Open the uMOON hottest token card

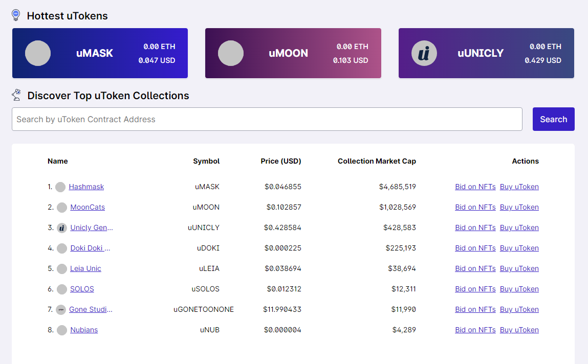click(x=293, y=53)
